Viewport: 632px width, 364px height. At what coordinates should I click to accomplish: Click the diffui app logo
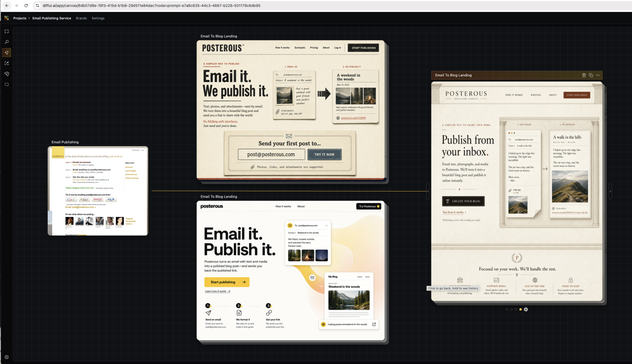pos(7,18)
